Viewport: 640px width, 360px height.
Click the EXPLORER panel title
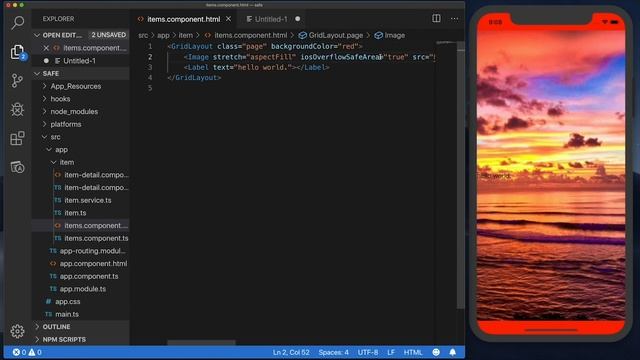pyautogui.click(x=58, y=19)
